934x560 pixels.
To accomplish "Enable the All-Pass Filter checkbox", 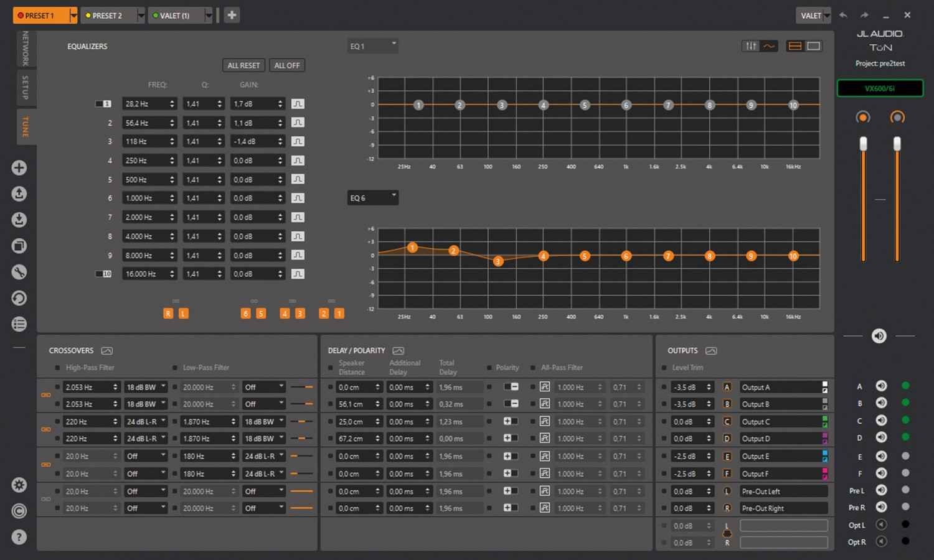I will [534, 368].
